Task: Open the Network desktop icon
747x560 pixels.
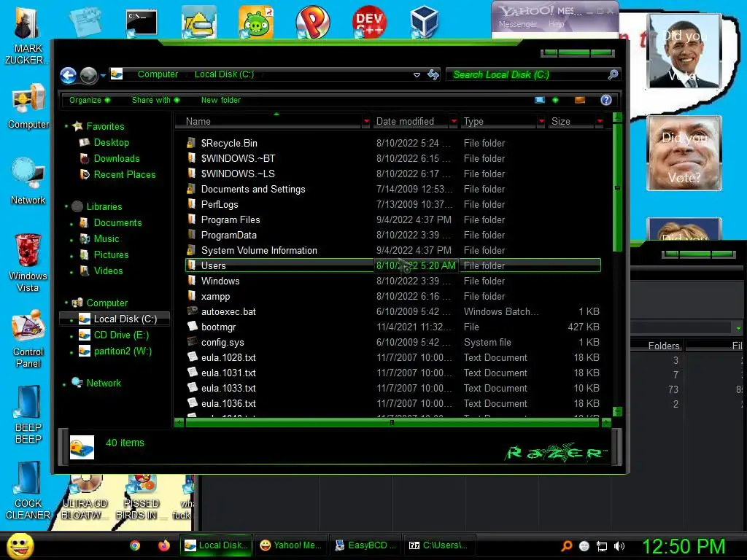Action: (x=28, y=181)
